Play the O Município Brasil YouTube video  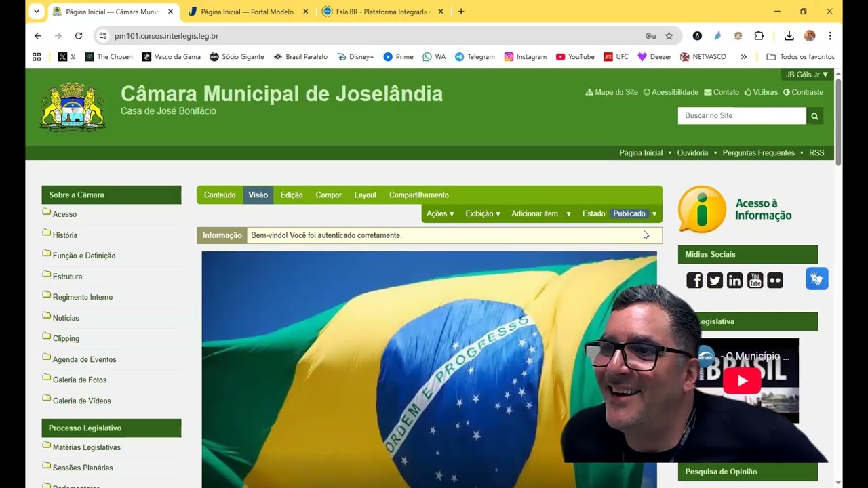coord(741,381)
